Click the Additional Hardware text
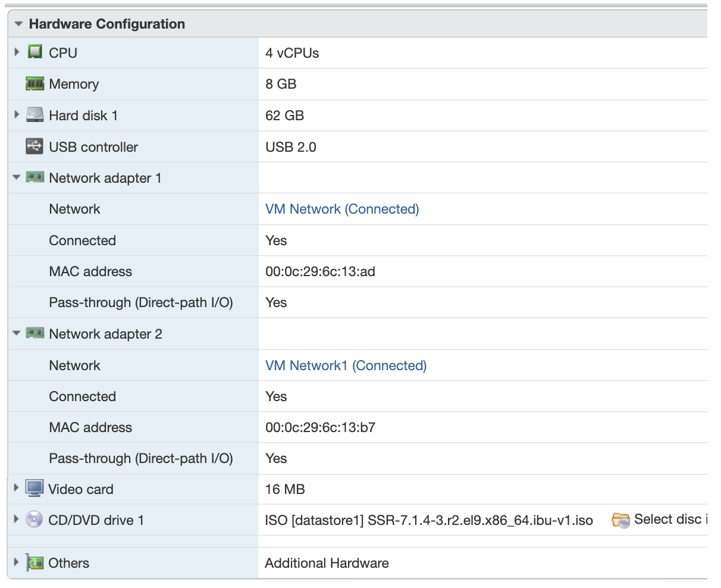The height and width of the screenshot is (588, 721). [327, 563]
